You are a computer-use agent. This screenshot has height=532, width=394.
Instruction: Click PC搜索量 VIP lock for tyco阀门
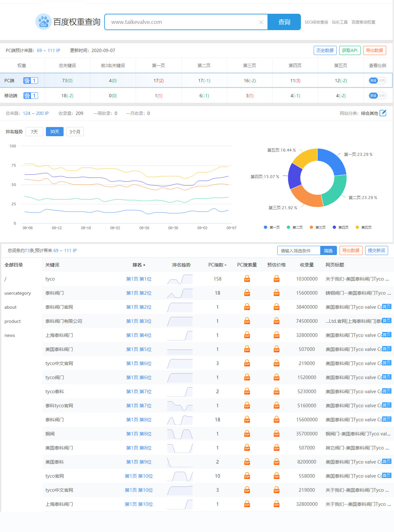(x=247, y=377)
